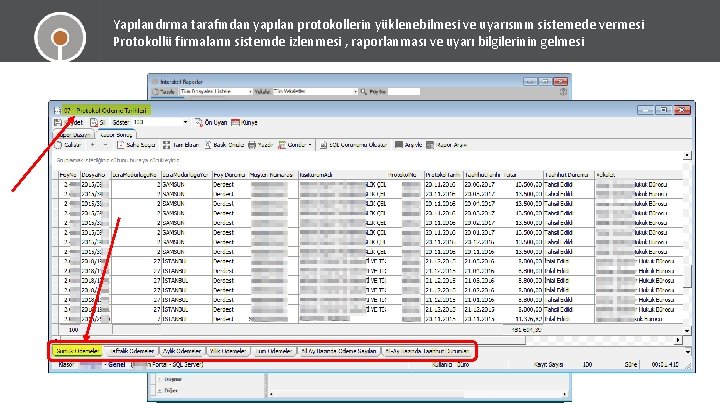
Task: Click the Müşteri Numarası column header
Action: 271,175
